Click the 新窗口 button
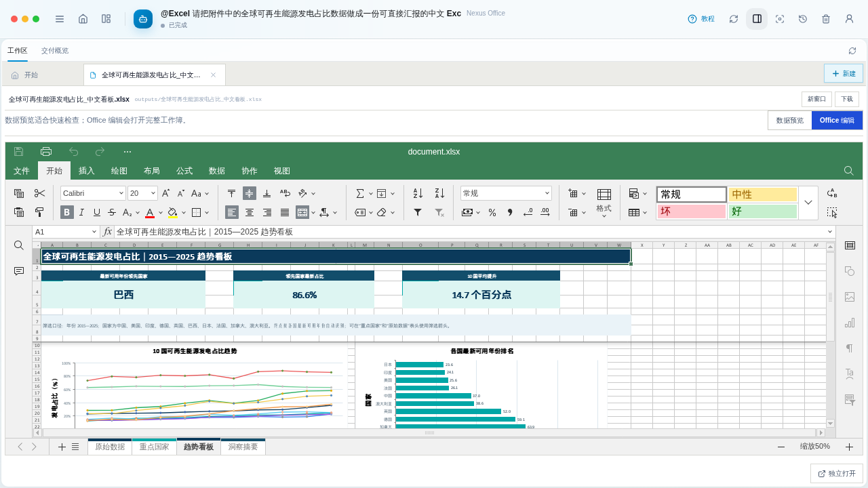868x488 pixels. coord(816,99)
